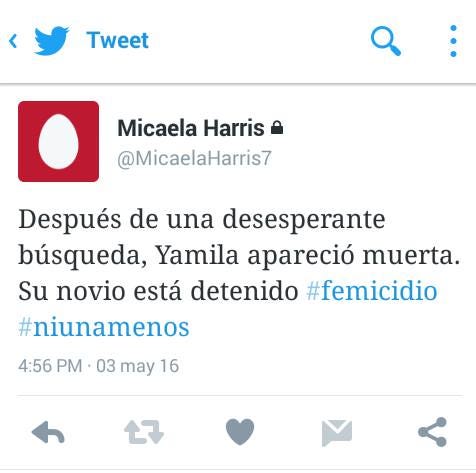The height and width of the screenshot is (473, 476).
Task: Reply to Micaela Harris's tweet
Action: [x=48, y=432]
